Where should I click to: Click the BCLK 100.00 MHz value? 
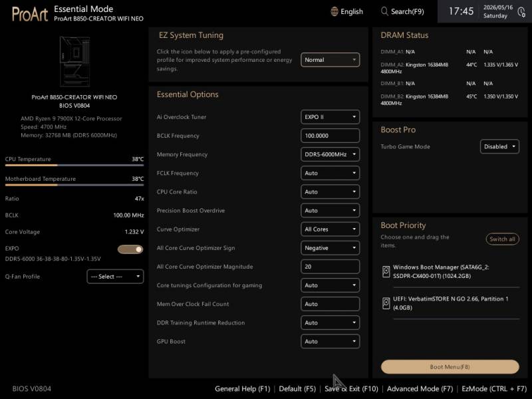(x=128, y=215)
